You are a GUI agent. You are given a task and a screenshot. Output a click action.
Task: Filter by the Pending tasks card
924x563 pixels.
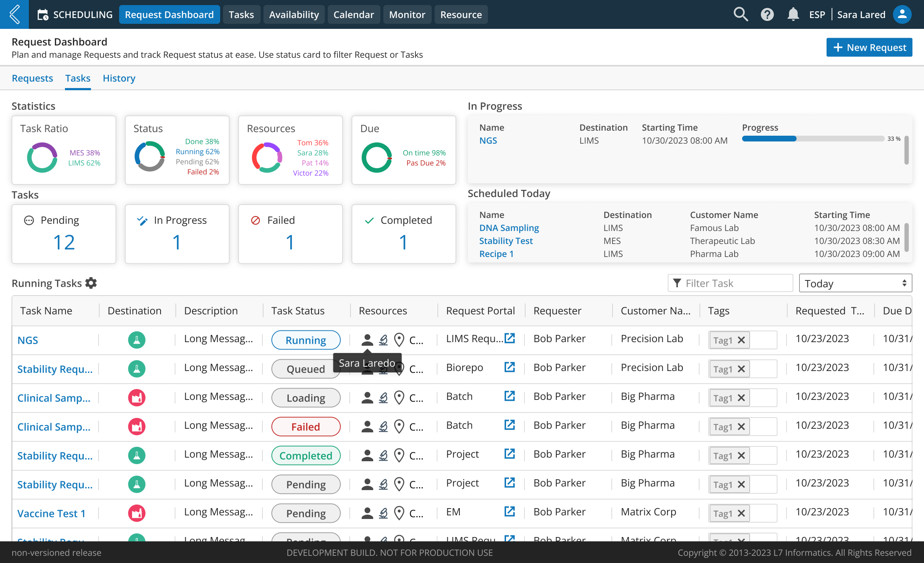pos(64,234)
